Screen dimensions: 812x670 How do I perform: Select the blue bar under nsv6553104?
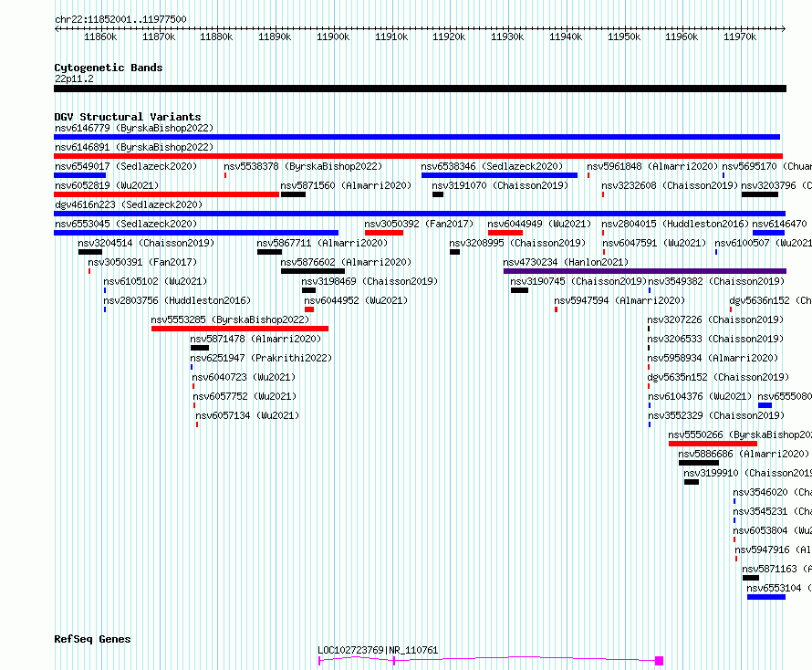[766, 597]
